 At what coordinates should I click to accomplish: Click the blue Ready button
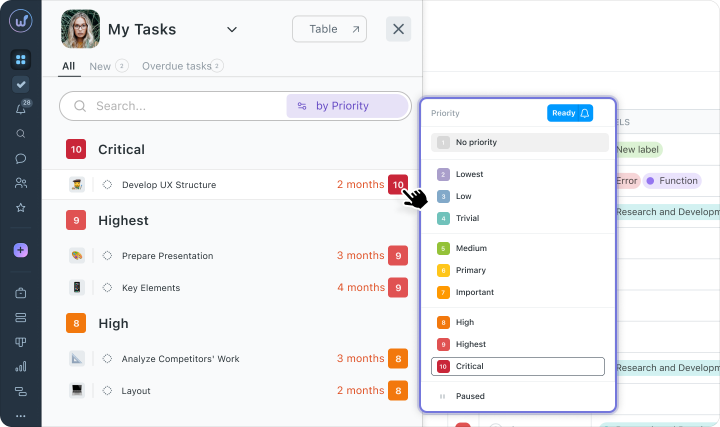(x=570, y=113)
